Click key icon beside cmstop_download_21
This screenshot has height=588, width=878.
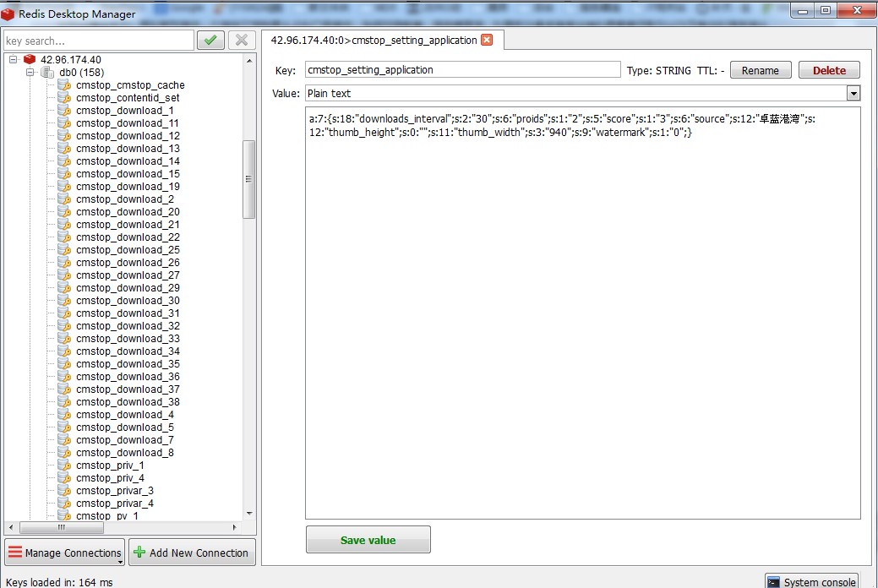64,225
